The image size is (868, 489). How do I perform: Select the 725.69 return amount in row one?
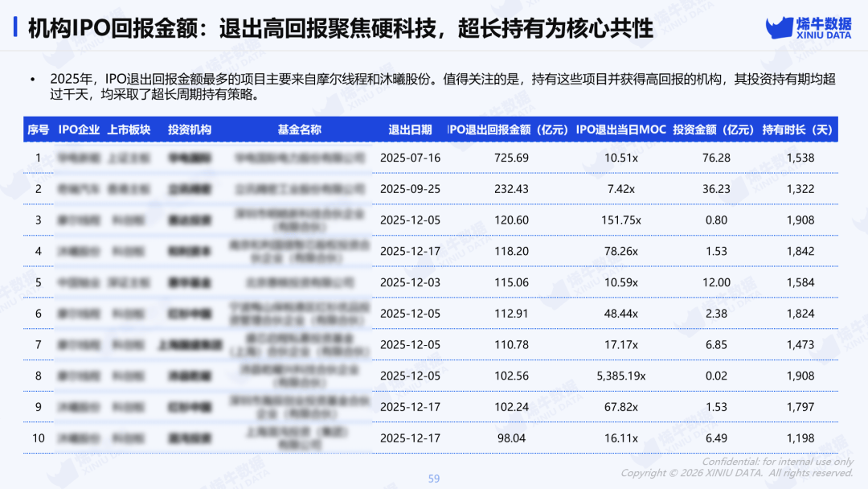coord(511,158)
